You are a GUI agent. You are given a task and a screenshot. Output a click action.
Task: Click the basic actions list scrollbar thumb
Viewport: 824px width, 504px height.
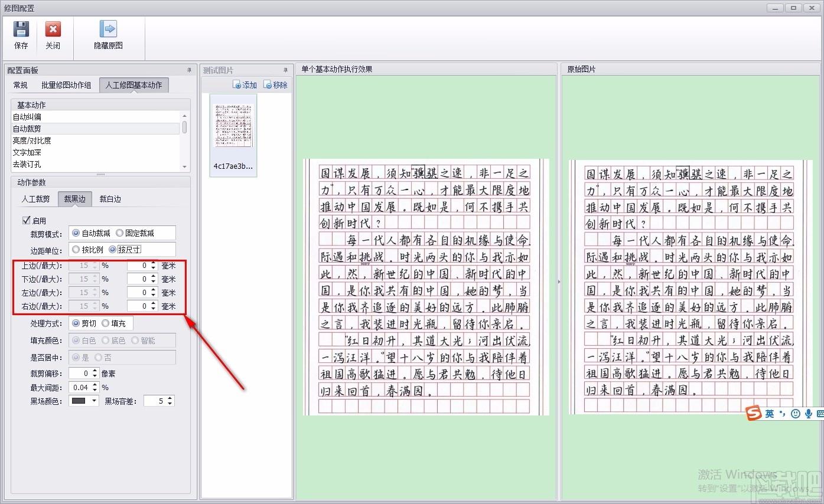coord(185,127)
